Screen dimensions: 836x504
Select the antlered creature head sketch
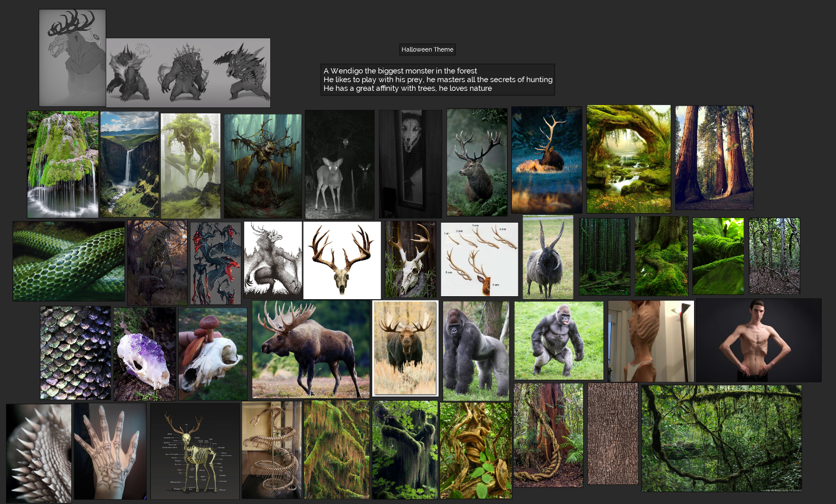72,58
